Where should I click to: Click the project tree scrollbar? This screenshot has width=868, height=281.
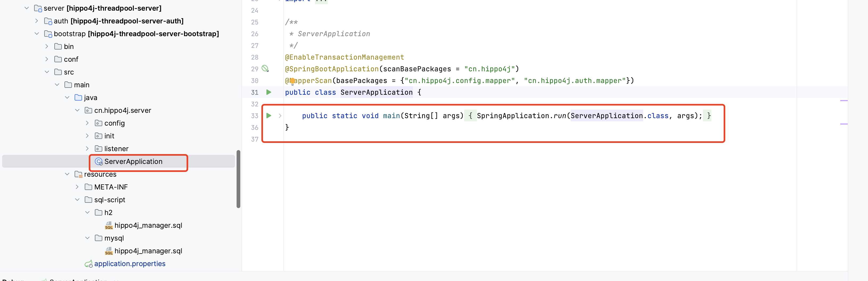pos(239,178)
